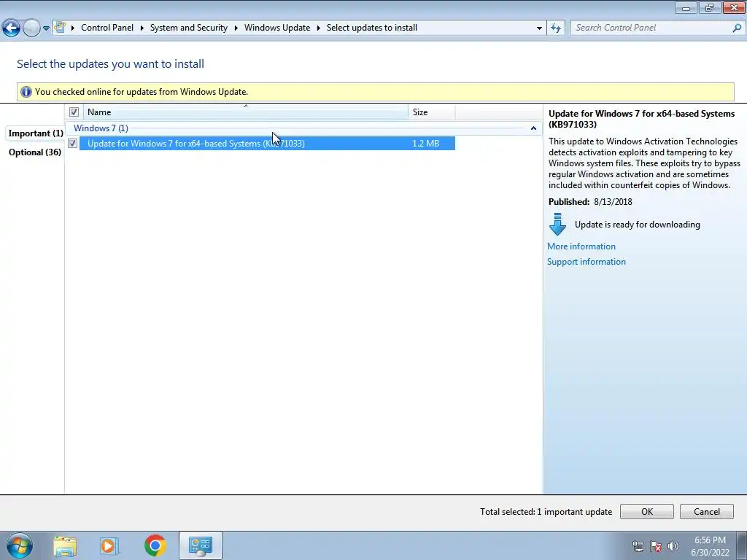Go back with the Back arrow button
The image size is (747, 560).
click(11, 28)
